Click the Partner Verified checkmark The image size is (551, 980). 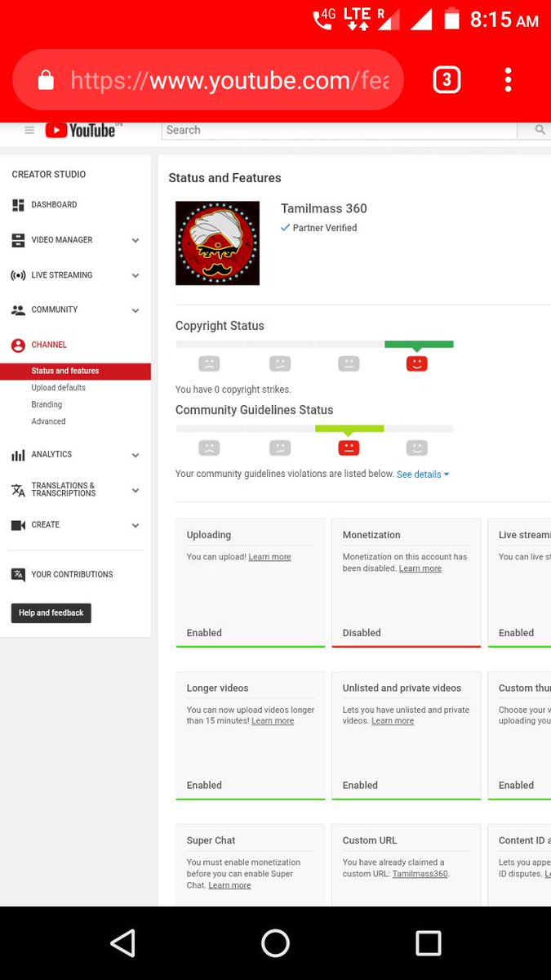(286, 228)
